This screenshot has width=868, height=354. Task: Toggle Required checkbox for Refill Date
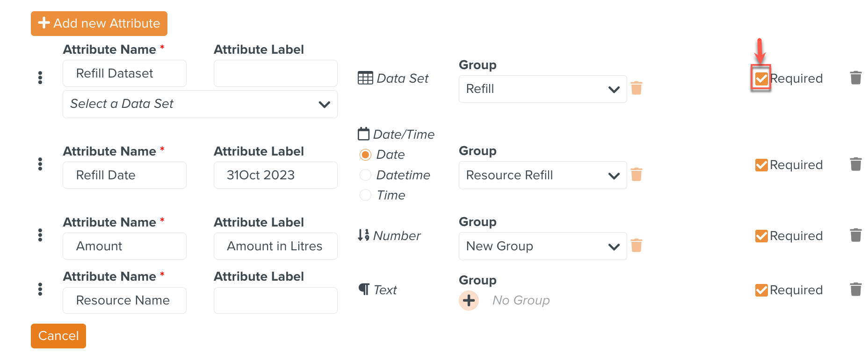[x=761, y=165]
